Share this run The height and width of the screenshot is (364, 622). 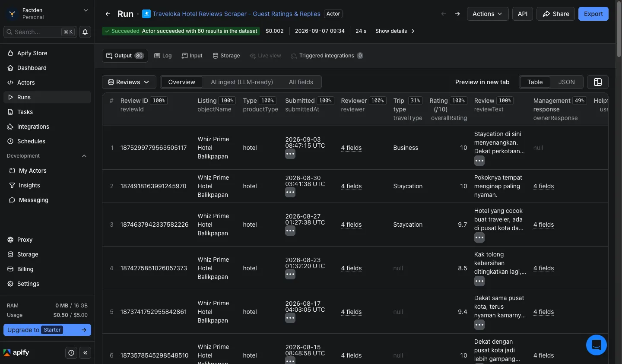(556, 14)
